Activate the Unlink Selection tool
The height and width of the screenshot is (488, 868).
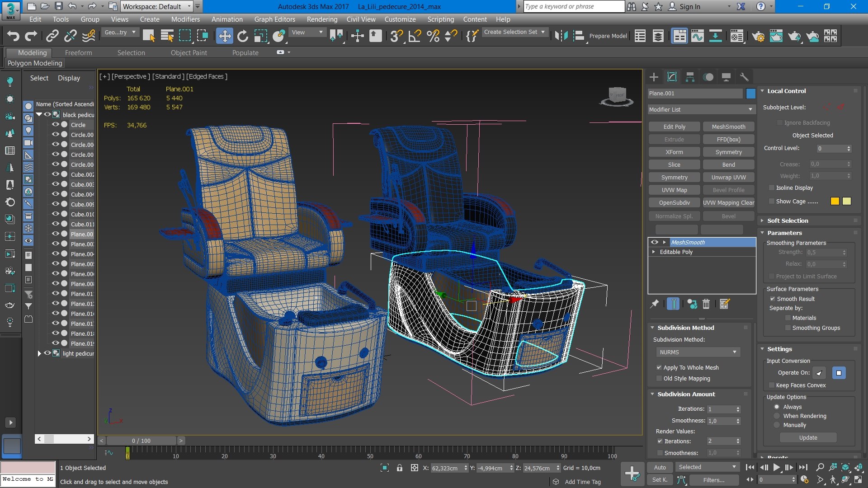[x=71, y=36]
